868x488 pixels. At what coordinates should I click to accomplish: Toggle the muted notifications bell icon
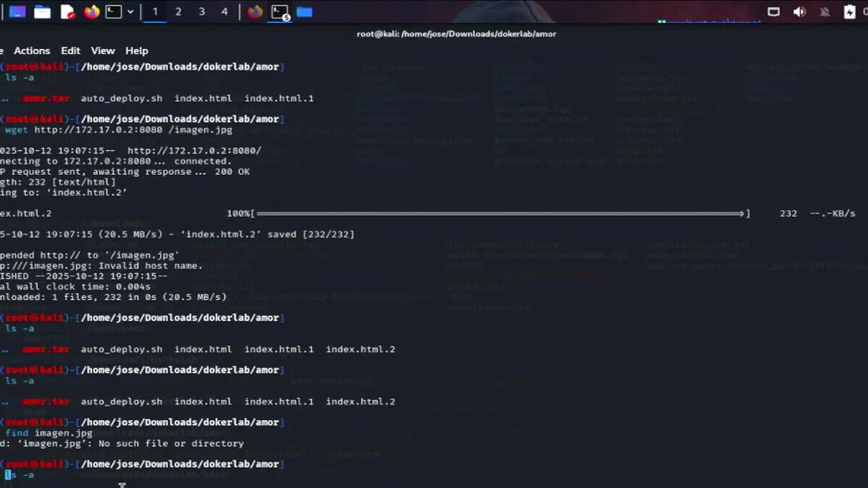click(x=825, y=12)
